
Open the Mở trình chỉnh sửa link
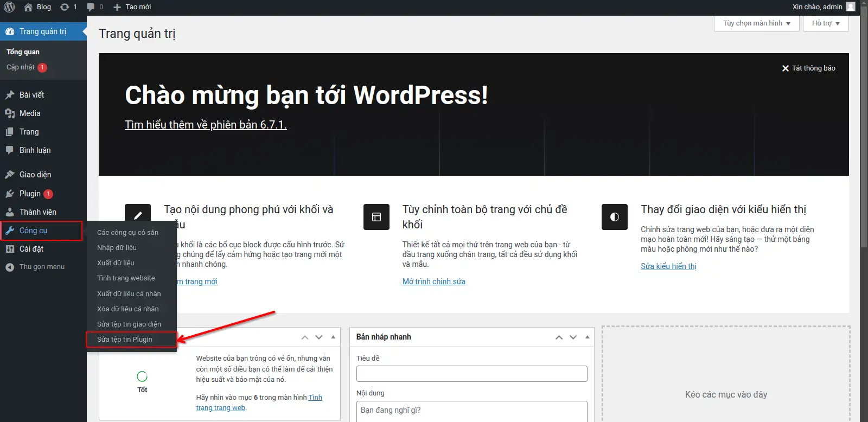tap(433, 282)
